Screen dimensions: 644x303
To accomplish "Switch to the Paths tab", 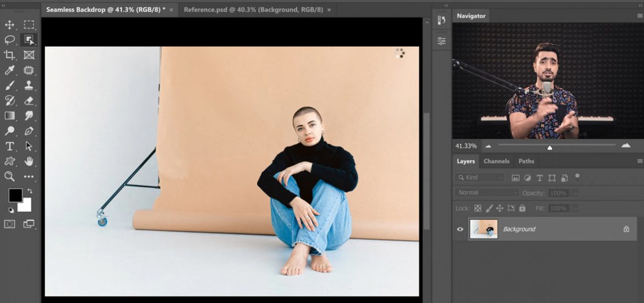I will [526, 161].
